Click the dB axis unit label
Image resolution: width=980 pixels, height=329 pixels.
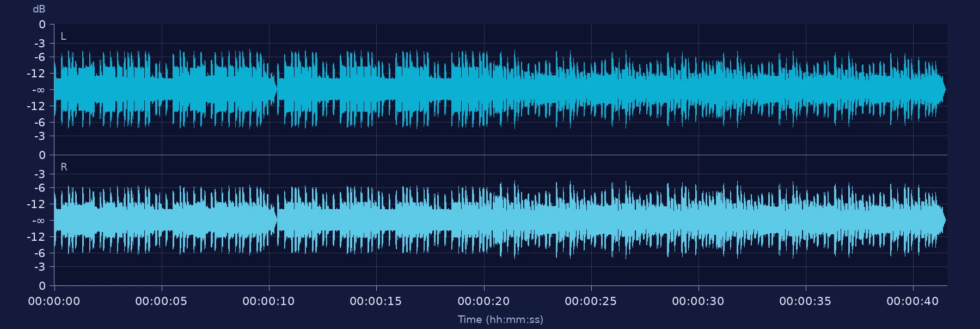click(x=39, y=9)
